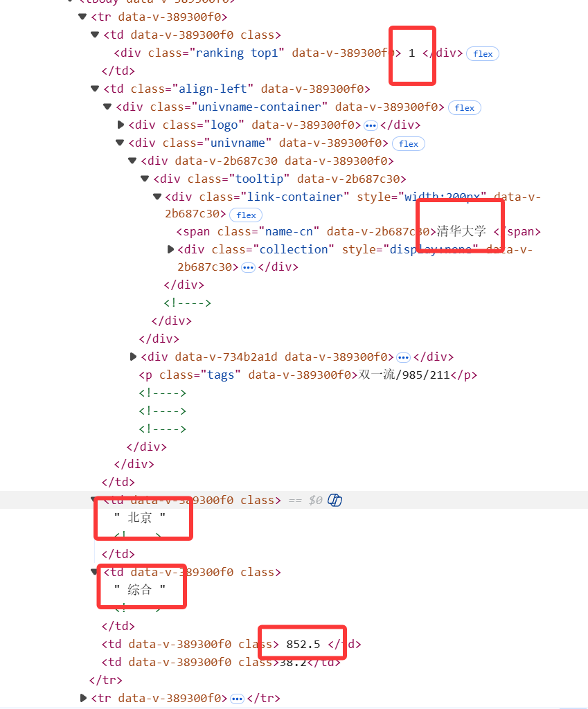Screen dimensions: 588x709
Task: Toggle flex badge beside ranking top1 div
Action: (x=483, y=54)
